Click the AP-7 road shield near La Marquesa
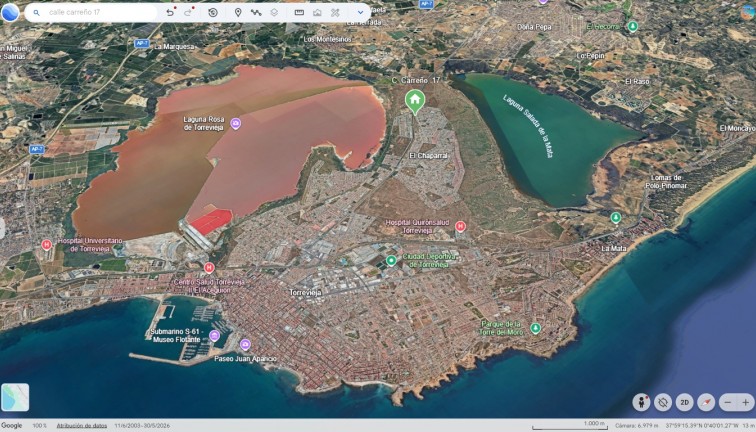756x432 pixels. click(141, 43)
